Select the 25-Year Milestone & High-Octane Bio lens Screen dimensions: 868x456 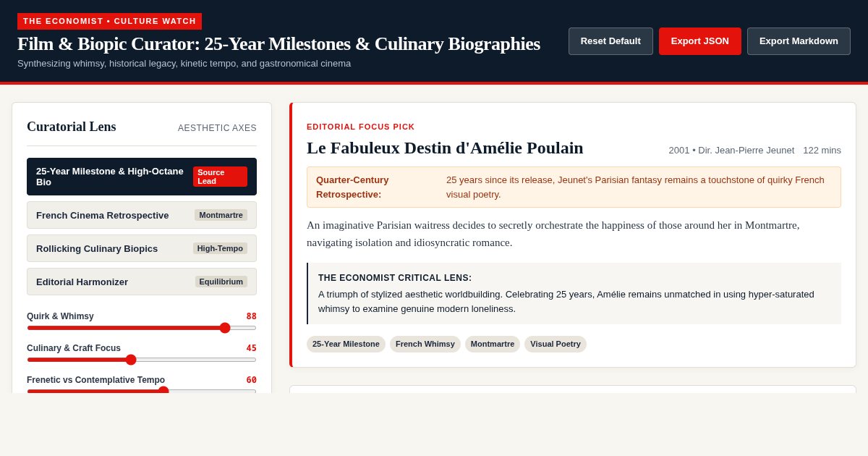[142, 177]
